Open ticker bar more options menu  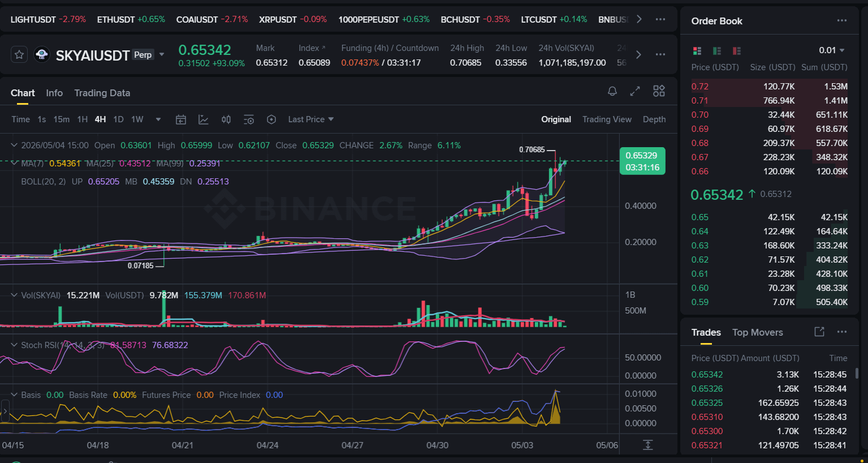[660, 19]
